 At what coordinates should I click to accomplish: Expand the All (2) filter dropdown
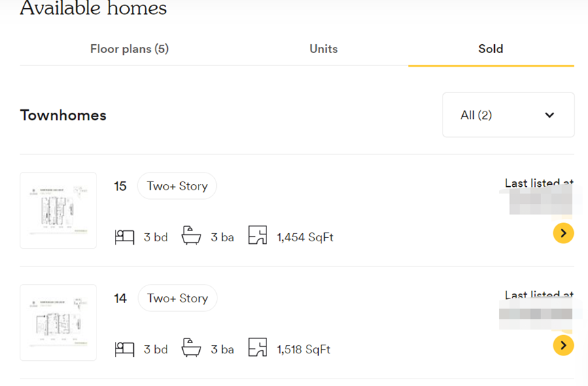point(508,115)
